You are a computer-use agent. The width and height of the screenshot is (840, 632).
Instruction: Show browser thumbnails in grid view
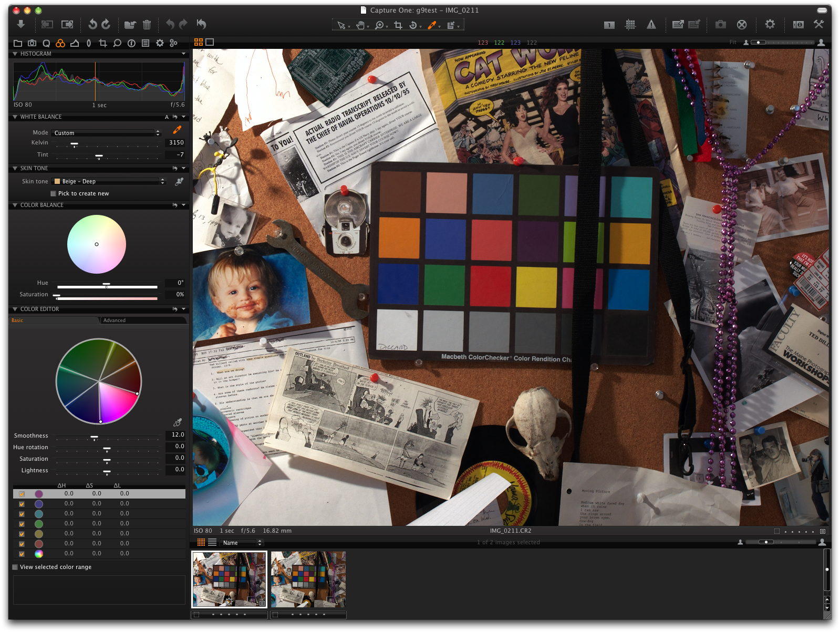(201, 542)
